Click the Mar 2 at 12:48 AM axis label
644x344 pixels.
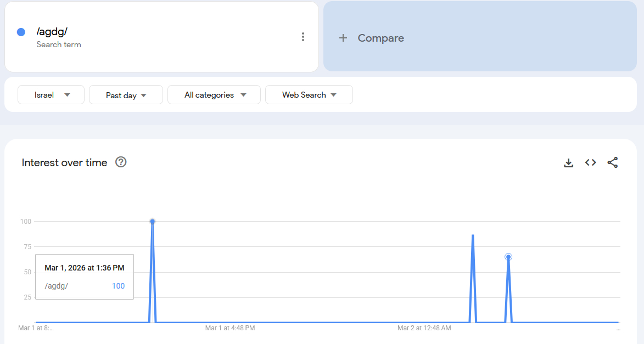click(x=424, y=328)
